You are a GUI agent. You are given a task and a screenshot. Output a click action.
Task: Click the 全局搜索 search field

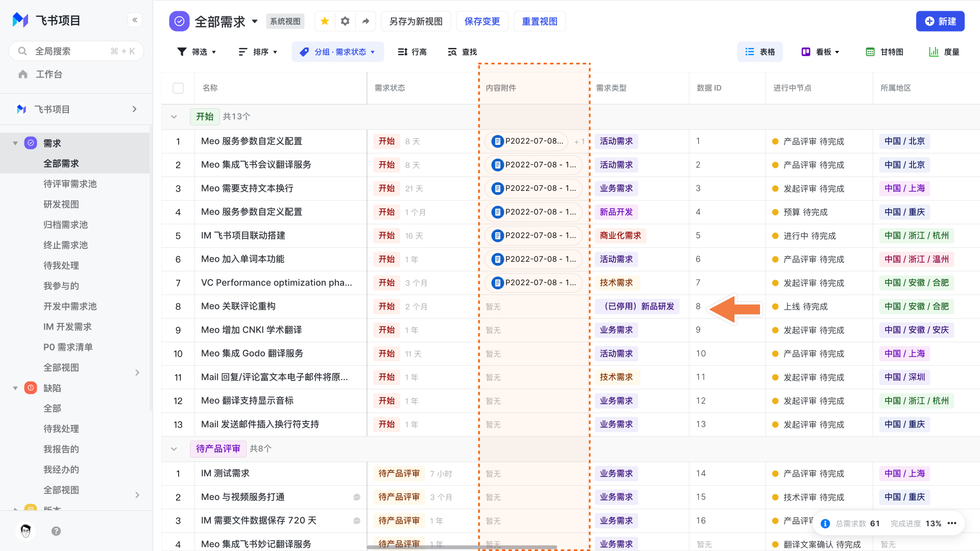point(77,51)
